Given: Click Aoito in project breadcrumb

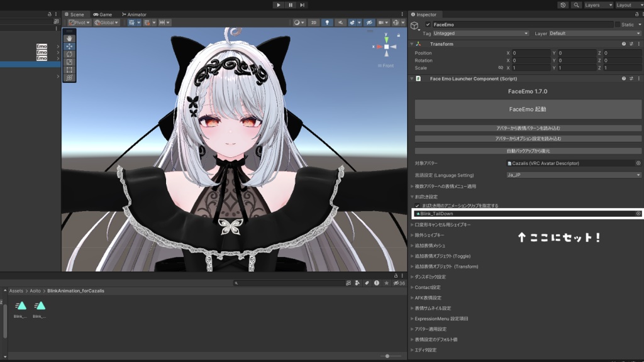Looking at the screenshot, I should pos(35,290).
